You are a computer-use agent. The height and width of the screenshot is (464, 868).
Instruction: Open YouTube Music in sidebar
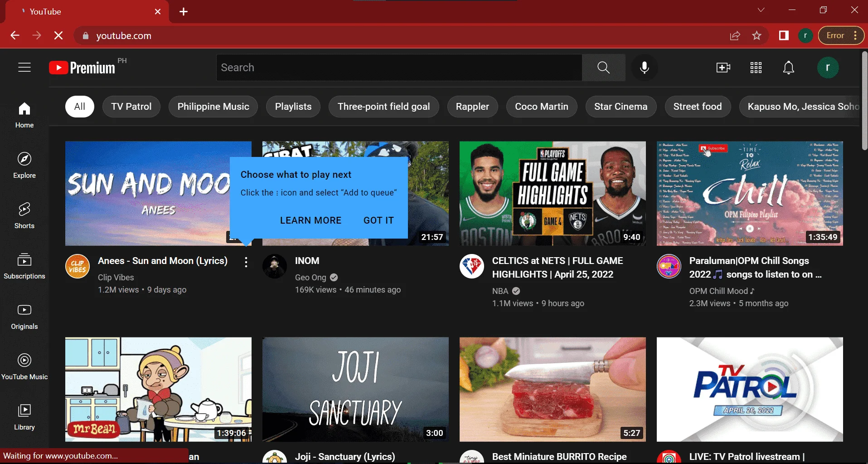(24, 367)
